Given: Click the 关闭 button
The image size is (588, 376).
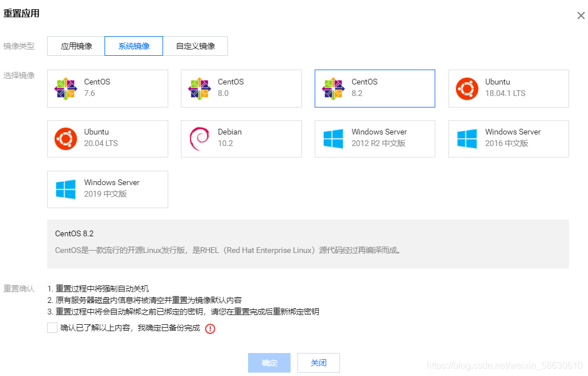Looking at the screenshot, I should [318, 362].
